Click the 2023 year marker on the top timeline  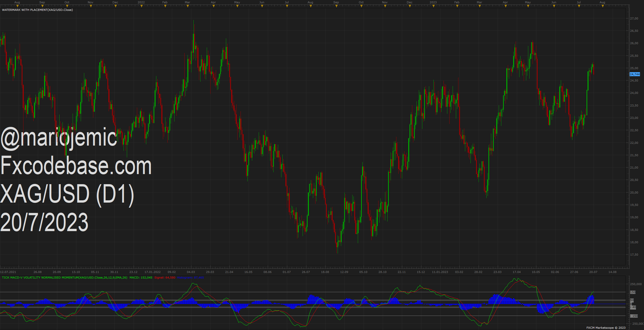[x=433, y=2]
